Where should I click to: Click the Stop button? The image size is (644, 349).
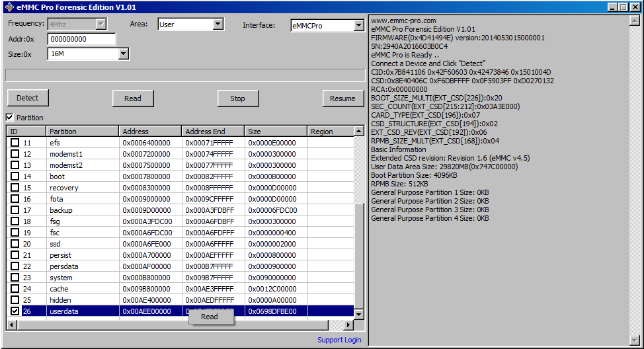[238, 98]
